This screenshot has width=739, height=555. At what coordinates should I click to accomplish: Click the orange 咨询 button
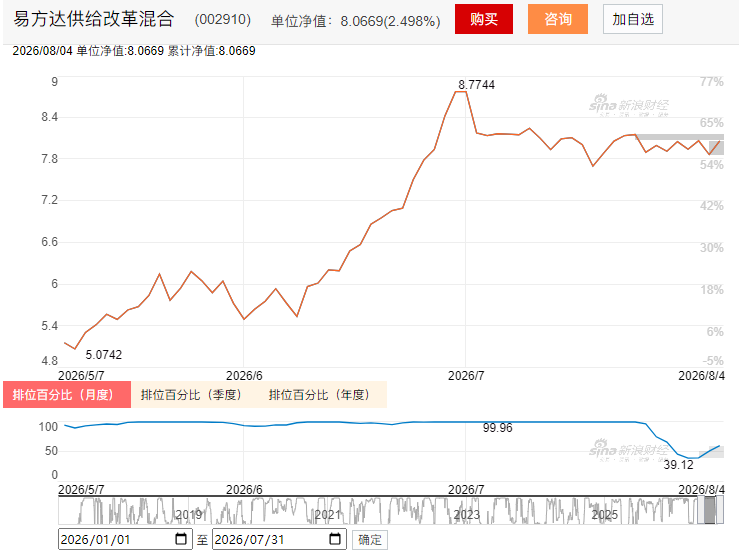[558, 19]
